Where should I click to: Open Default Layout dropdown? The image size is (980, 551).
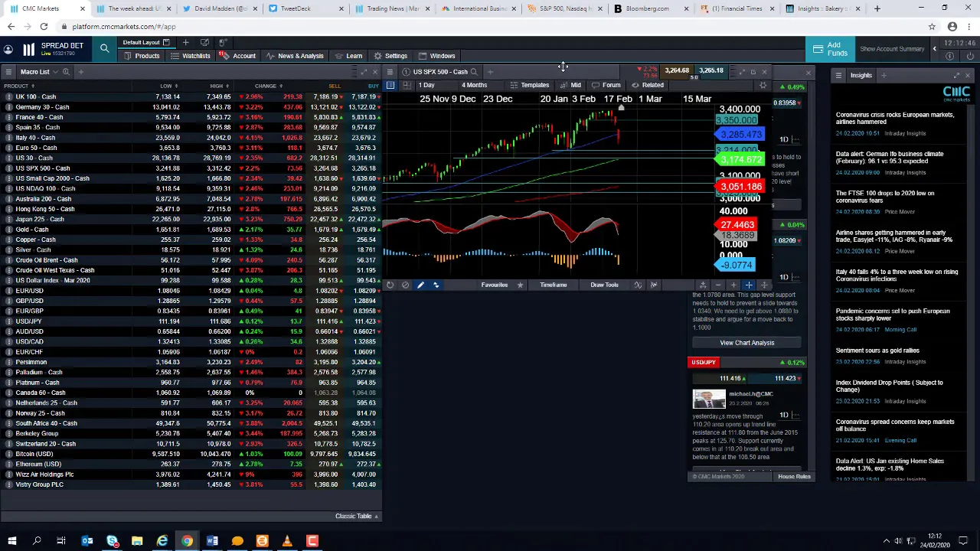(145, 42)
